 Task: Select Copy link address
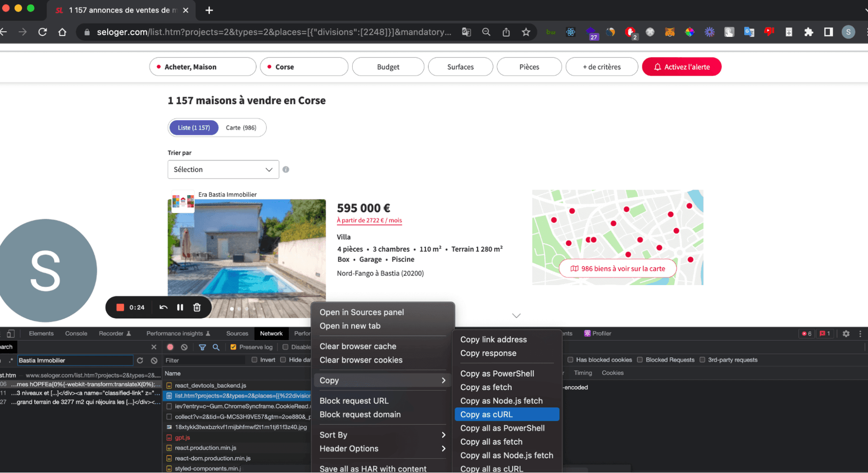(507, 340)
